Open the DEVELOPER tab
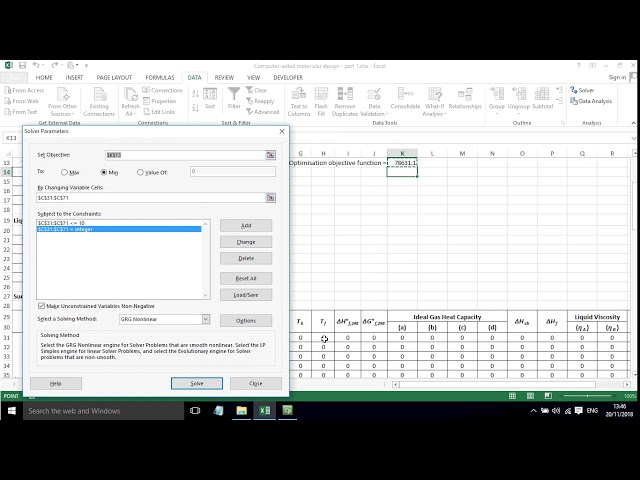Viewport: 640px width, 480px height. tap(288, 78)
